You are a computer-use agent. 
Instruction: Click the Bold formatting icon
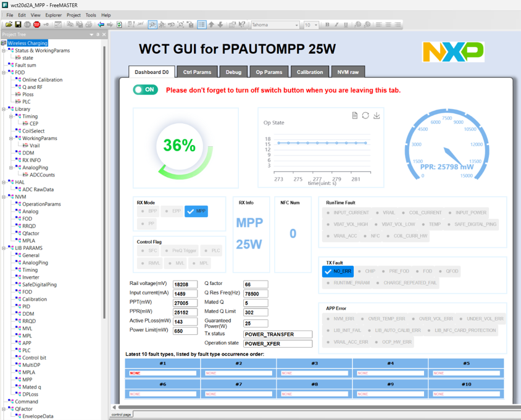(327, 25)
